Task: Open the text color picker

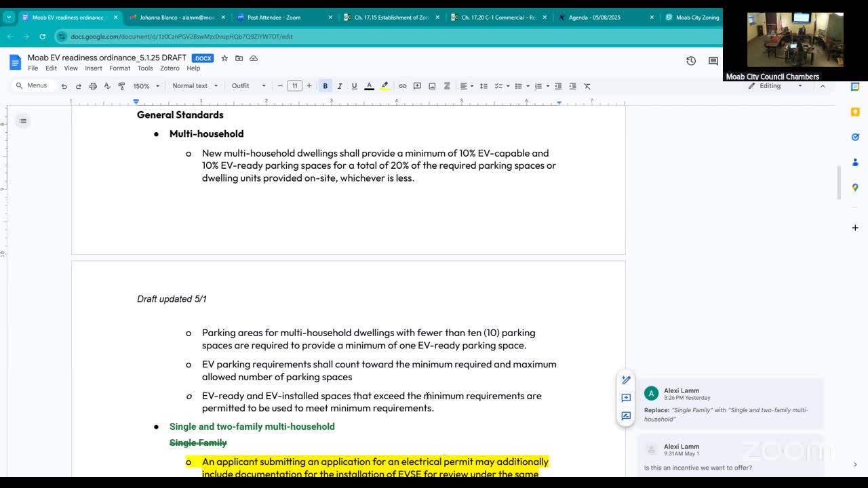Action: coord(370,86)
